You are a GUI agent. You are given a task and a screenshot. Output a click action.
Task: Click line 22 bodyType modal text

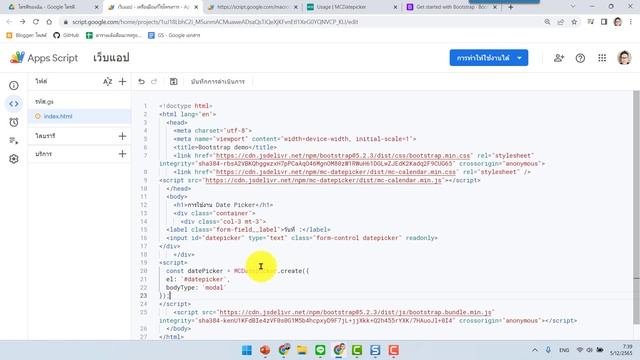tap(195, 287)
